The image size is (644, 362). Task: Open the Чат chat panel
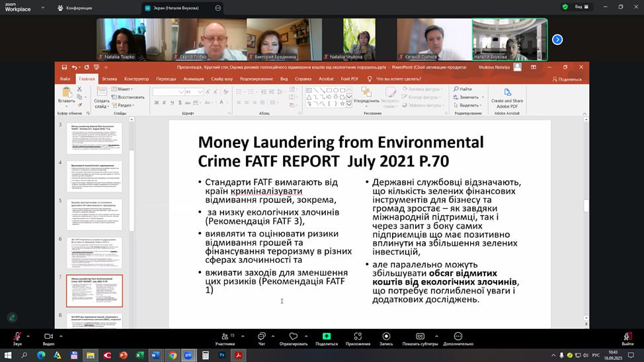tap(262, 336)
